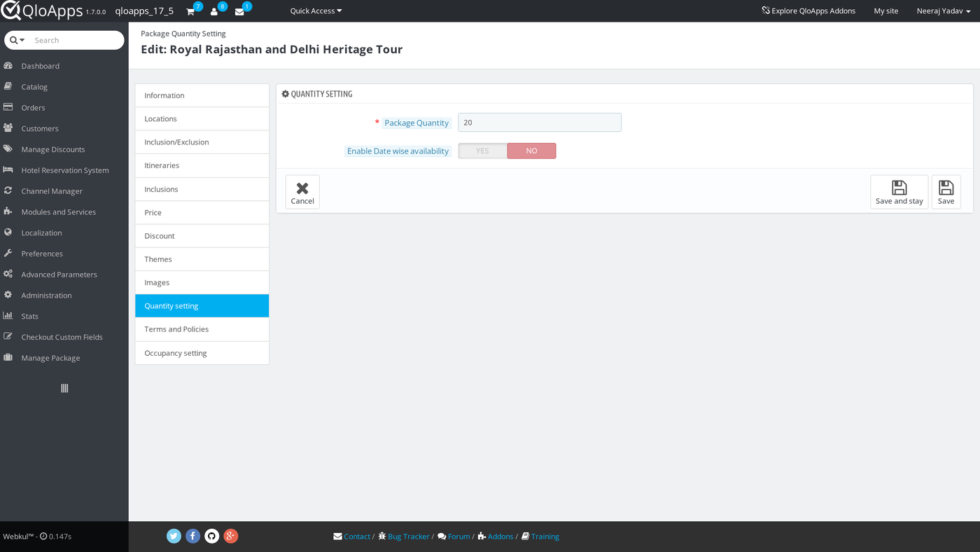980x552 pixels.
Task: Click the Customers group icon in sidebar
Action: [x=8, y=128]
